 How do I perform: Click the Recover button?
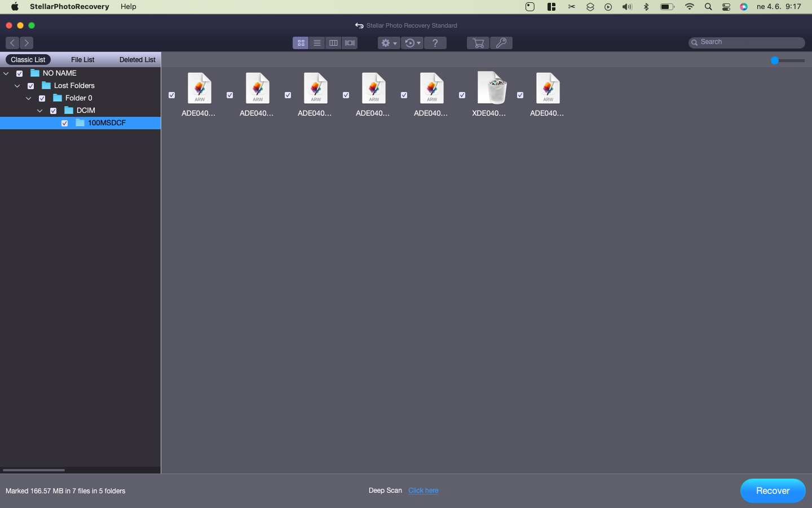[x=773, y=491]
